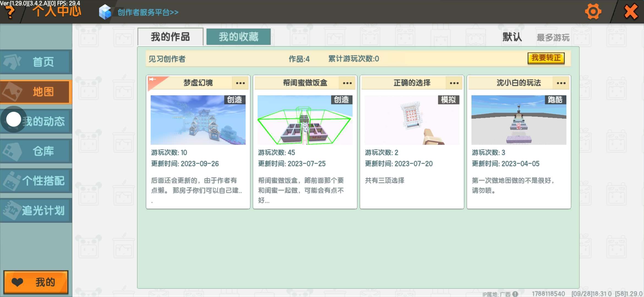
Task: Switch to the 我的收藏 tab
Action: pyautogui.click(x=238, y=37)
